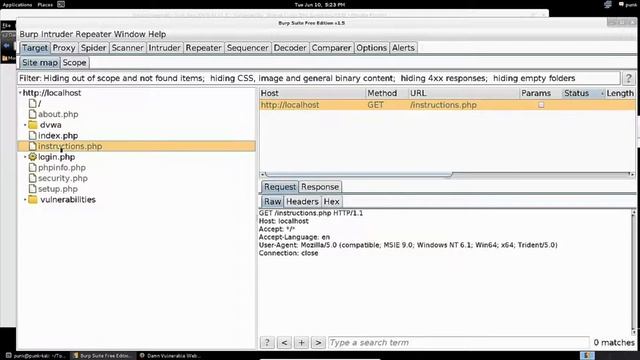
Task: Click the vulnerabilities folder icon
Action: pos(33,200)
